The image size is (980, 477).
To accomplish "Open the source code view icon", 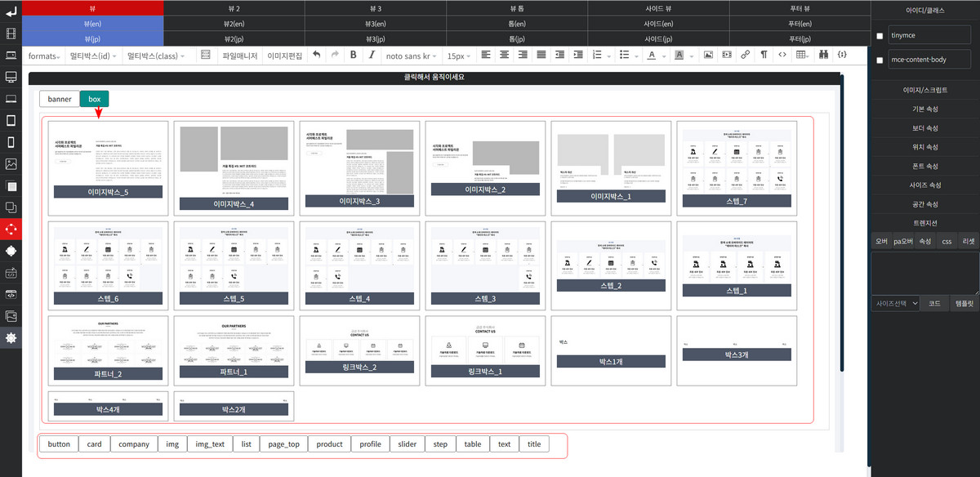I will (x=782, y=56).
